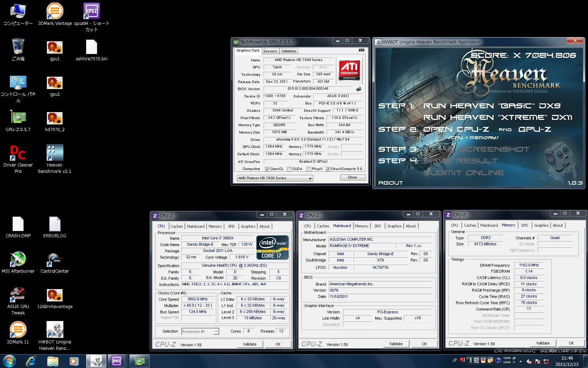Open the sahhire7970.bin file

click(x=91, y=50)
